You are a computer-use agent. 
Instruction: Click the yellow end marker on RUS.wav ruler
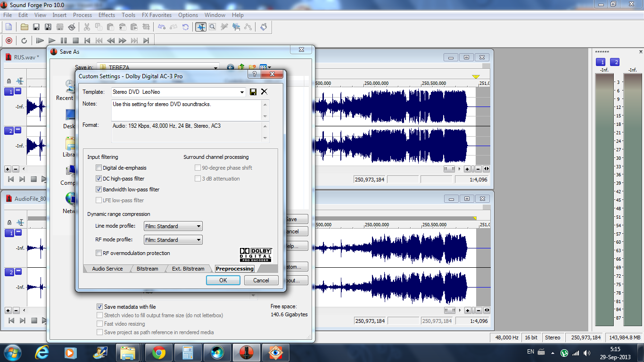(x=476, y=76)
